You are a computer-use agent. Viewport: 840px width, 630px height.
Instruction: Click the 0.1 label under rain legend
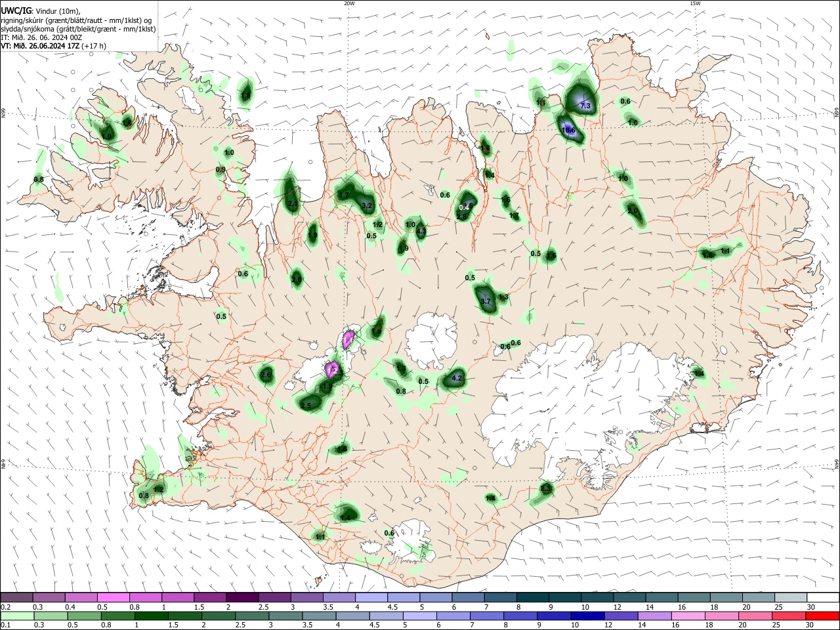[5, 625]
